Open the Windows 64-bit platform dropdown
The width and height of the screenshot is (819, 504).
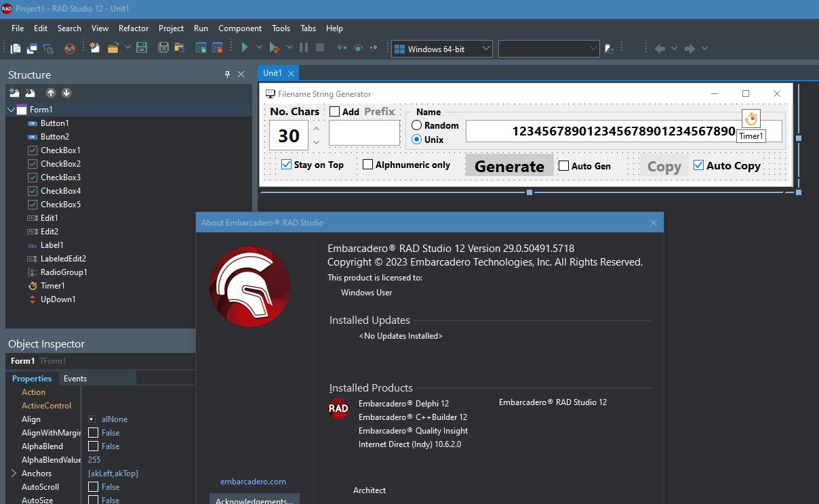(x=442, y=49)
